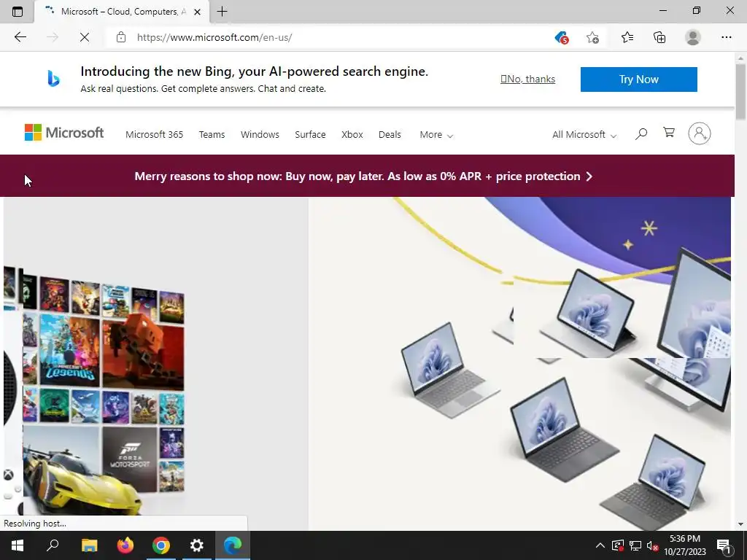Open the Windows Start menu
Screen dimensions: 747x560
(18, 545)
